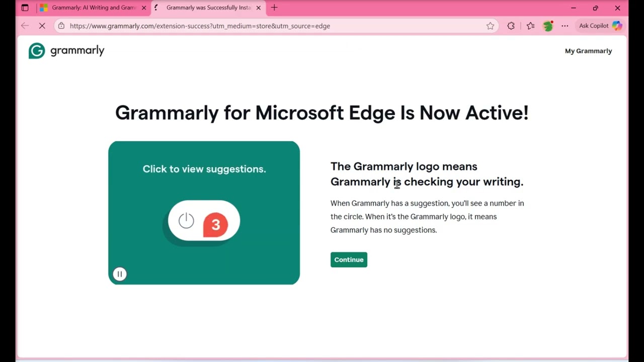Click the red suggestion count badge 3
The width and height of the screenshot is (644, 362).
pyautogui.click(x=215, y=225)
